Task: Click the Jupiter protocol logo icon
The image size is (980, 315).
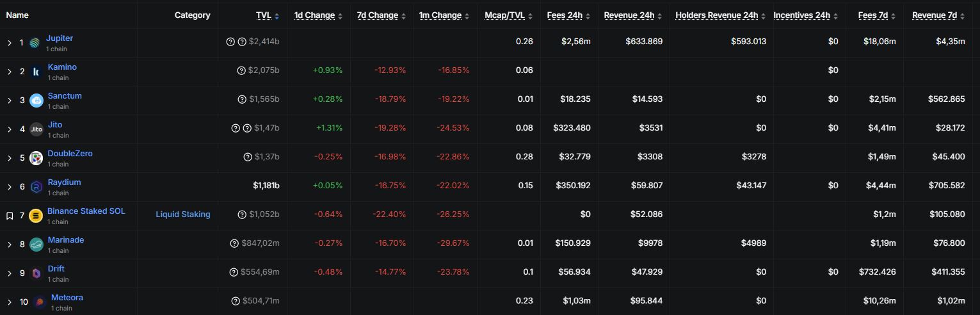Action: (35, 43)
